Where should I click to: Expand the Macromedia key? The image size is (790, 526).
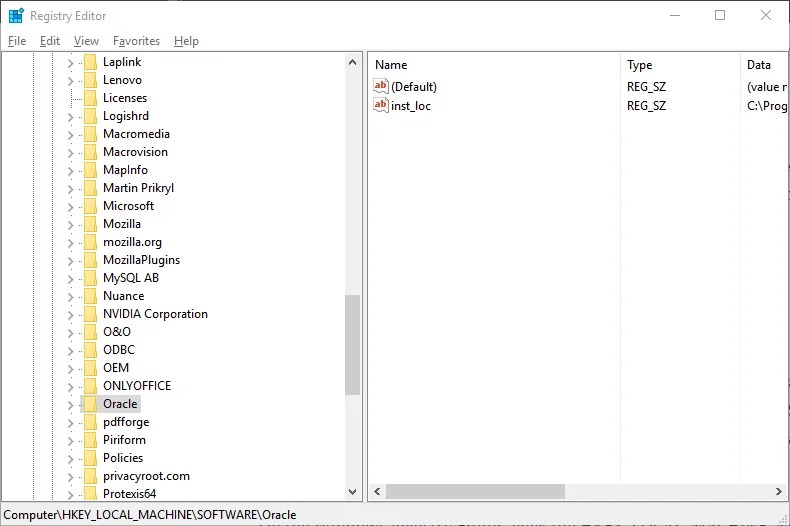tap(71, 135)
